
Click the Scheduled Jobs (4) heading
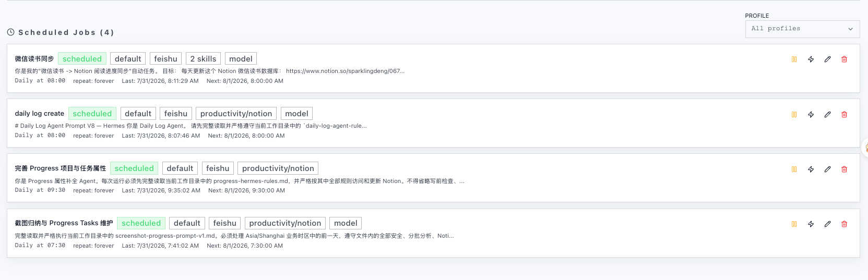(66, 32)
